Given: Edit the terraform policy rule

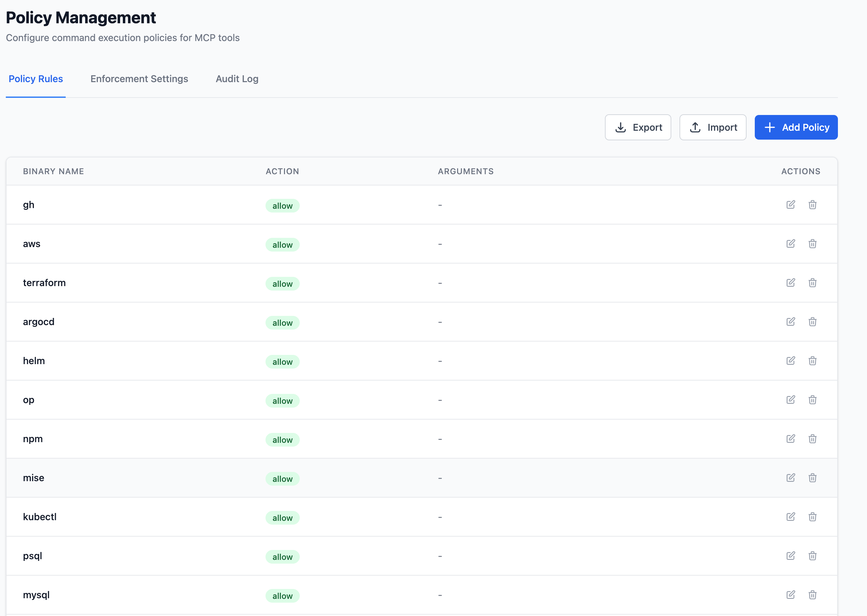Looking at the screenshot, I should 790,283.
